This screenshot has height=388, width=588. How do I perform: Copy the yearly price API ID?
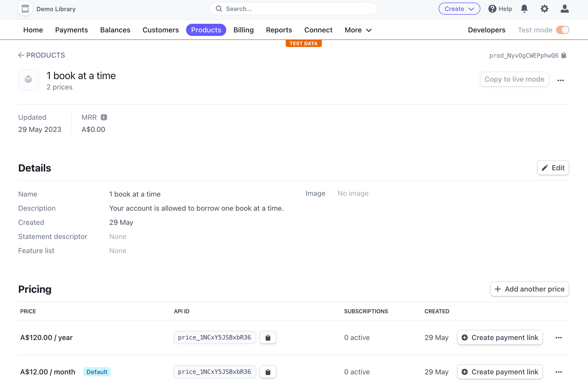tap(268, 337)
